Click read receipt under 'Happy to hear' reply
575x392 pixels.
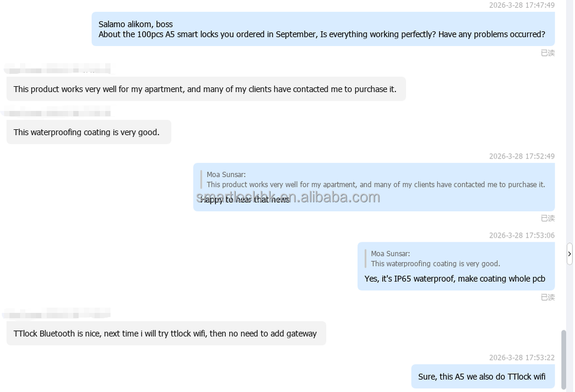(548, 218)
